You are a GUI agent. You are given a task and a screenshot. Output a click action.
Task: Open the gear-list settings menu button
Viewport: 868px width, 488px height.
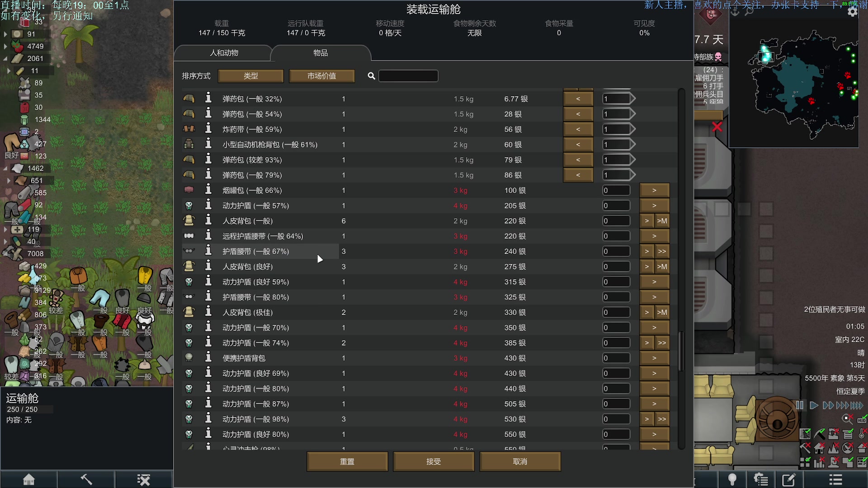click(x=761, y=479)
